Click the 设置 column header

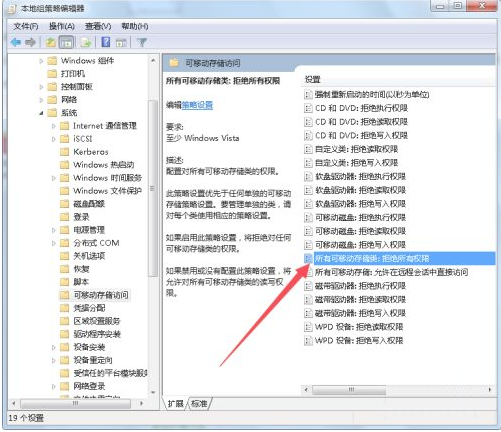coord(313,80)
